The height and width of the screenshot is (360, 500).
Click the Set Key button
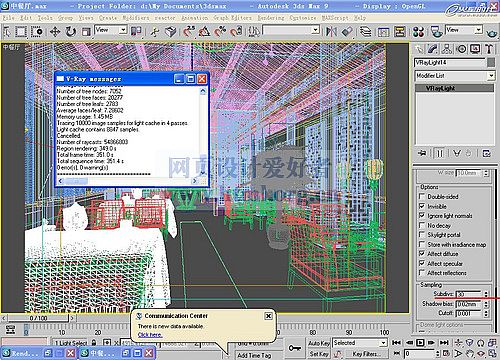pos(319,354)
